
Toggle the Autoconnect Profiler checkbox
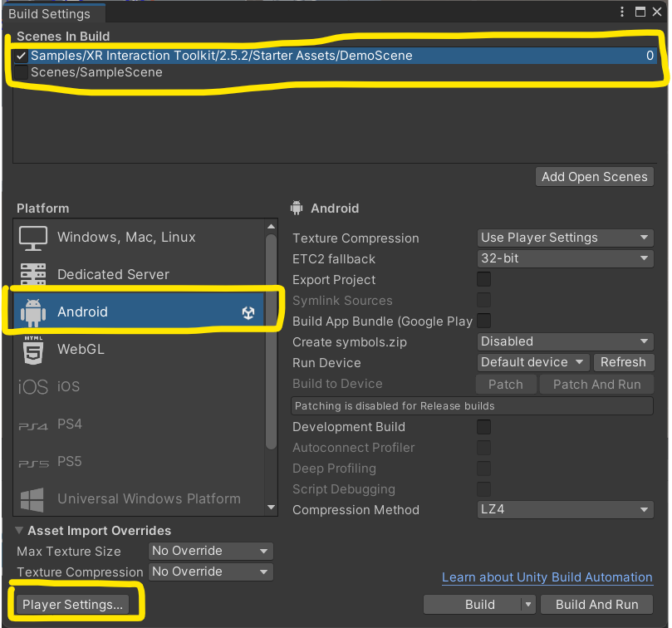click(x=484, y=448)
